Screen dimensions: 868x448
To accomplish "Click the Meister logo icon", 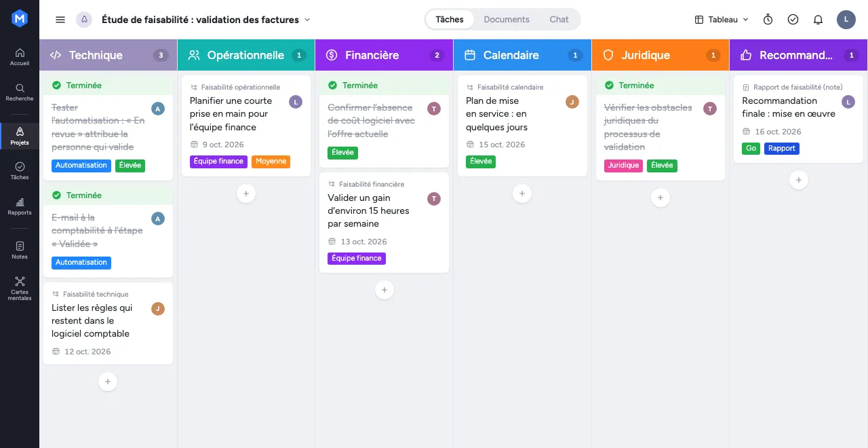I will 20,19.
